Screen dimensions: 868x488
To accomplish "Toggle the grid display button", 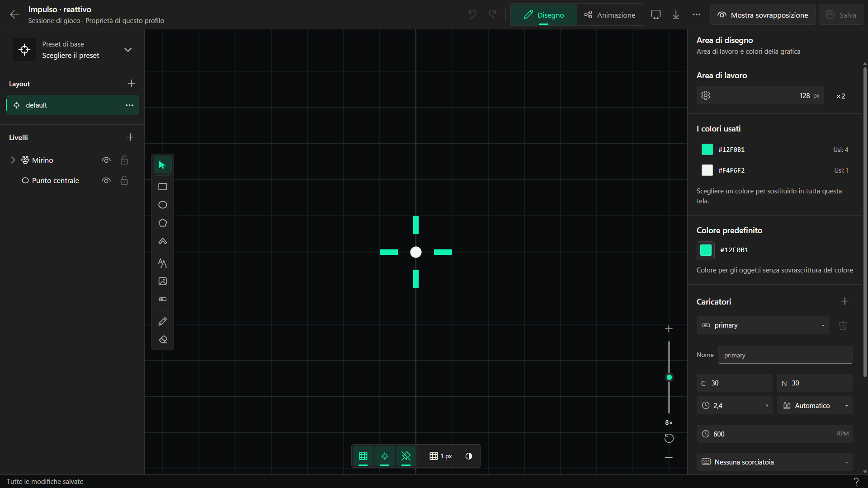I will [363, 456].
